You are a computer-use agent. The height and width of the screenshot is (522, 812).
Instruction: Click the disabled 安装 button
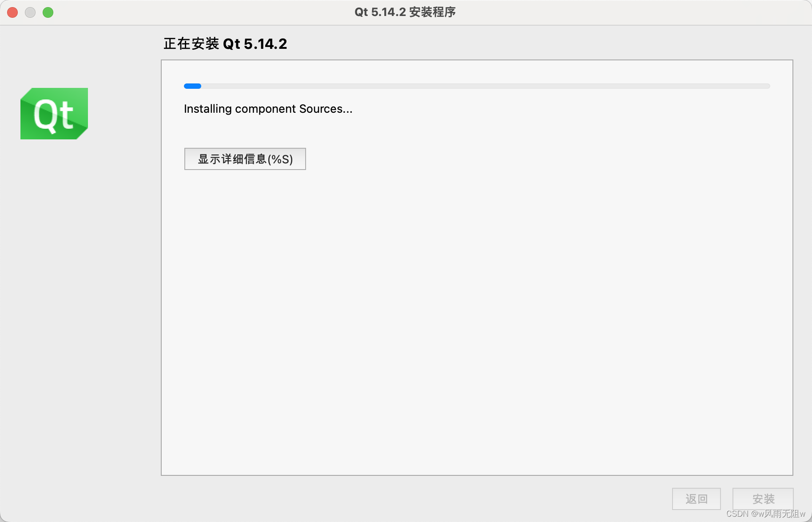click(x=763, y=499)
